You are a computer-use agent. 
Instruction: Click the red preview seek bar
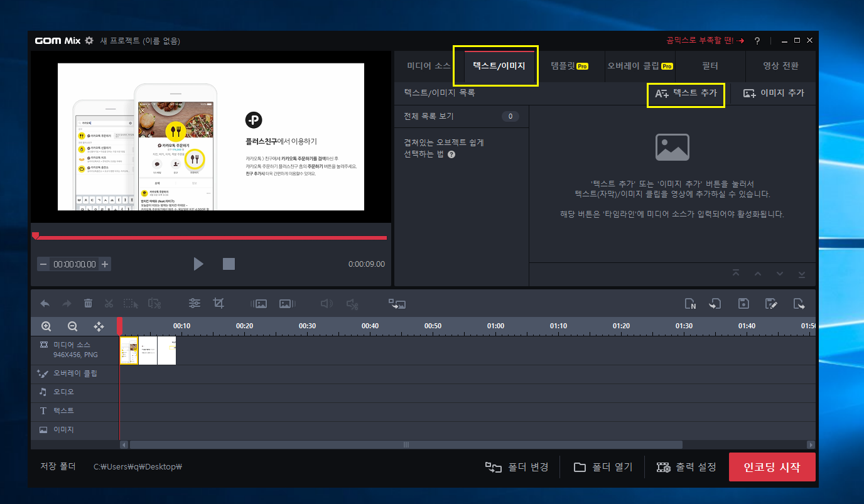point(210,238)
